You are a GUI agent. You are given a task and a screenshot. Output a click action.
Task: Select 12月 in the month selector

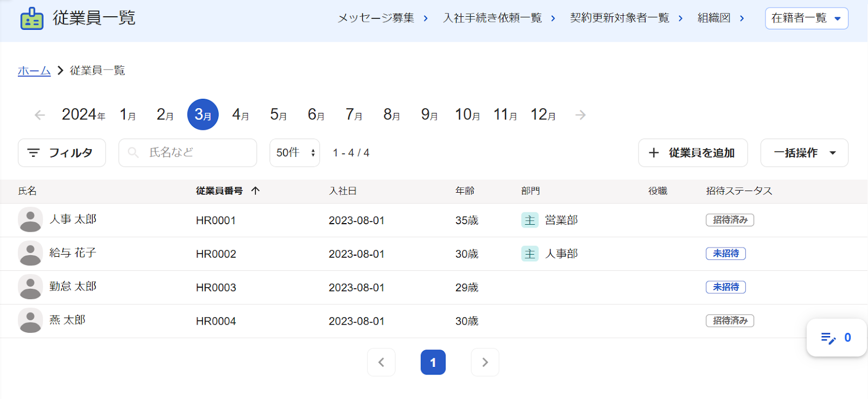click(x=543, y=115)
